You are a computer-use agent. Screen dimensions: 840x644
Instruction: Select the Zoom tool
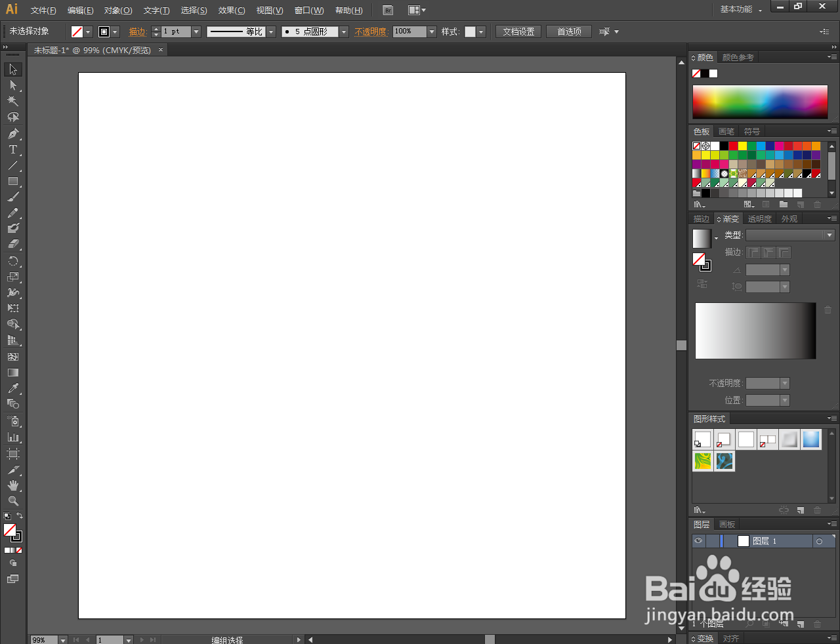tap(13, 501)
